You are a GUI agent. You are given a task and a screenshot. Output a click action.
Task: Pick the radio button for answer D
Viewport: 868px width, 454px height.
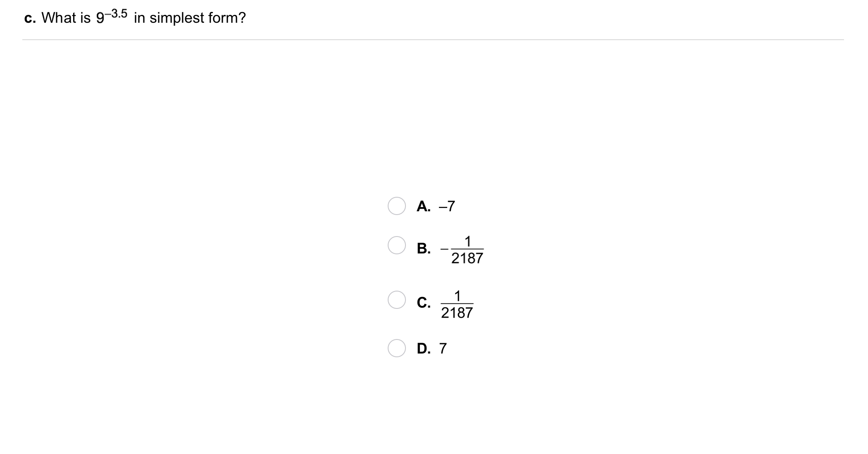tap(396, 348)
